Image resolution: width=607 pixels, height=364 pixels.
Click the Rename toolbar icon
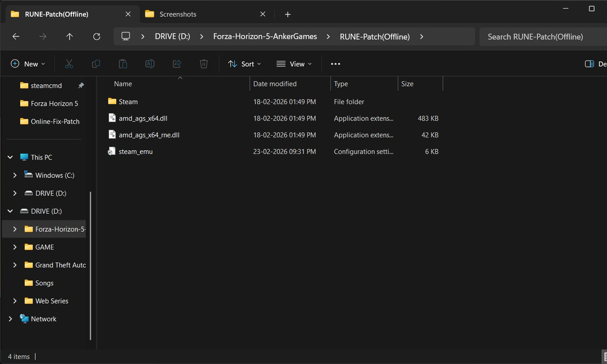pos(150,64)
